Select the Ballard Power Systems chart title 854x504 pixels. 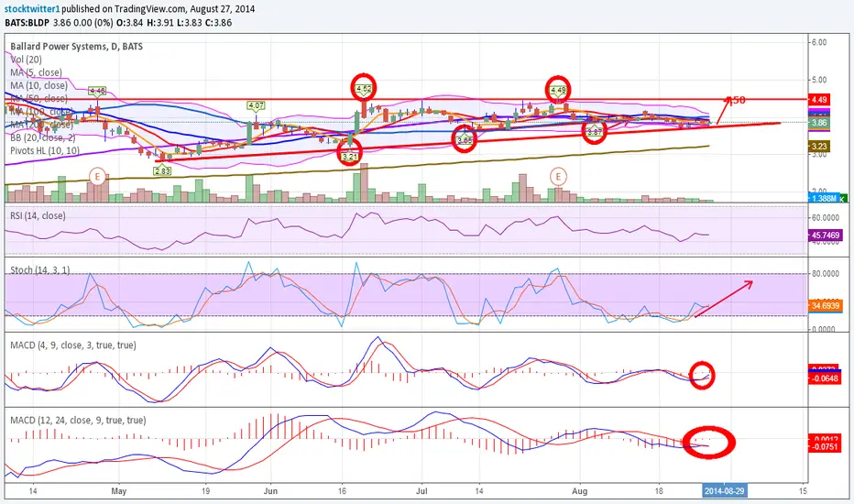[x=76, y=47]
